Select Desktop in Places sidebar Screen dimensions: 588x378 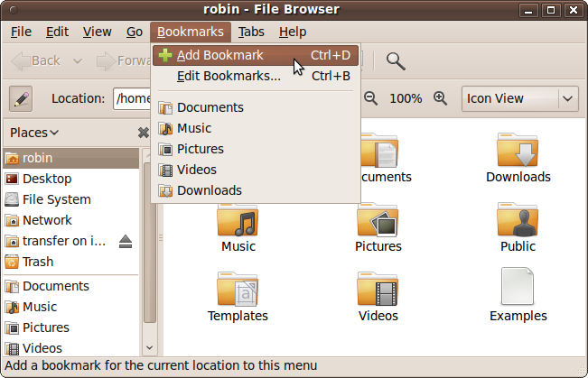(71, 179)
